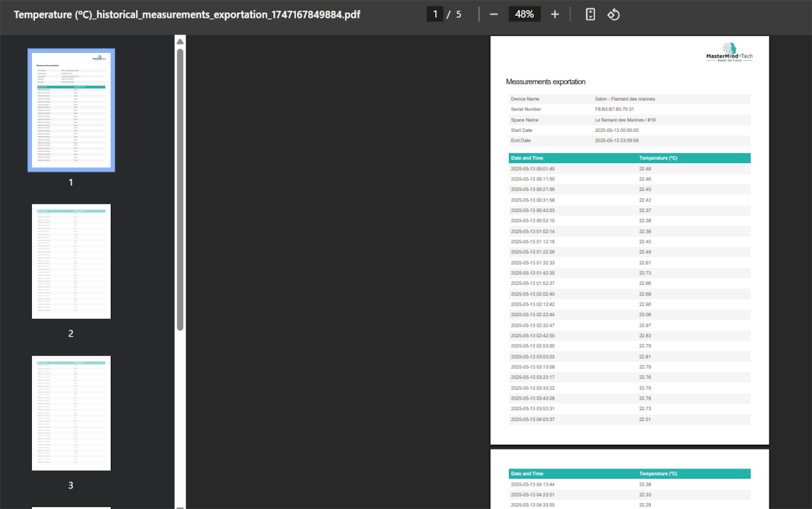
Task: Select the temperature value 22.33
Action: [x=645, y=494]
